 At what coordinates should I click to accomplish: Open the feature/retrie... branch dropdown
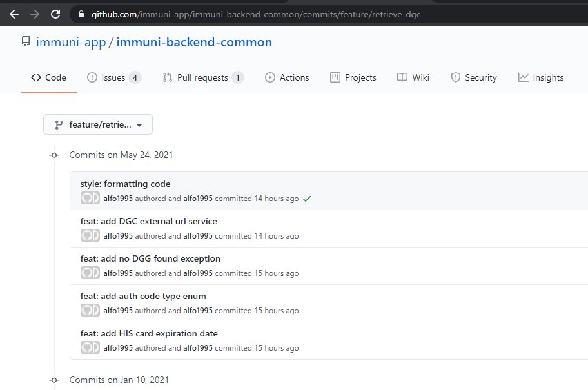pos(98,124)
